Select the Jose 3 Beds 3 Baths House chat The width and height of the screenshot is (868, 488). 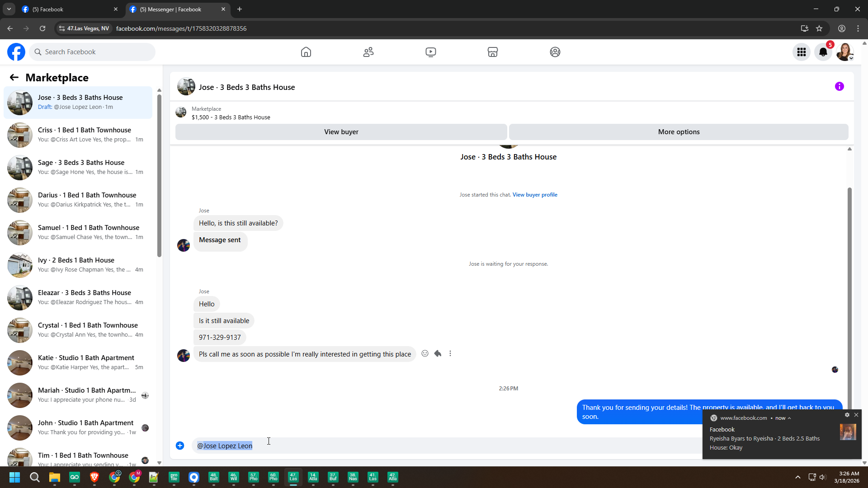tap(78, 103)
